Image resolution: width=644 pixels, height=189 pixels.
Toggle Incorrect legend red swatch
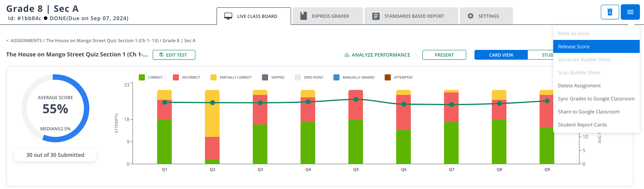176,77
